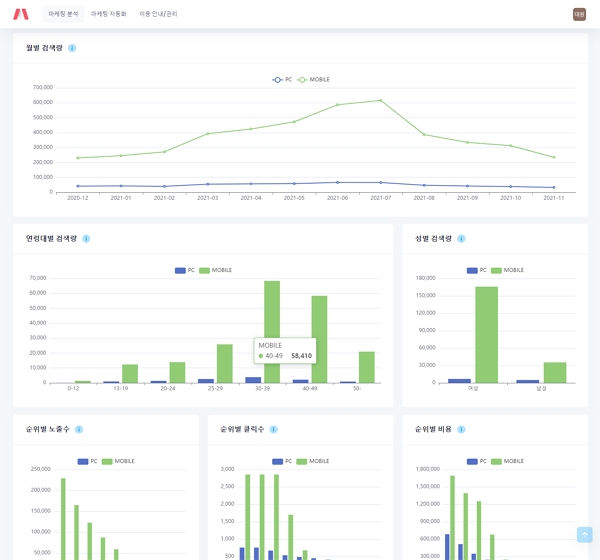Click PC legend swatch in 순위별 노출수 chart
Viewport: 600px width, 560px height.
[x=83, y=461]
